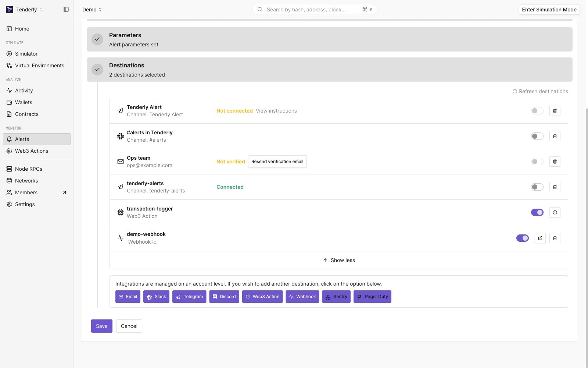
Task: Add an Email destination
Action: [128, 297]
